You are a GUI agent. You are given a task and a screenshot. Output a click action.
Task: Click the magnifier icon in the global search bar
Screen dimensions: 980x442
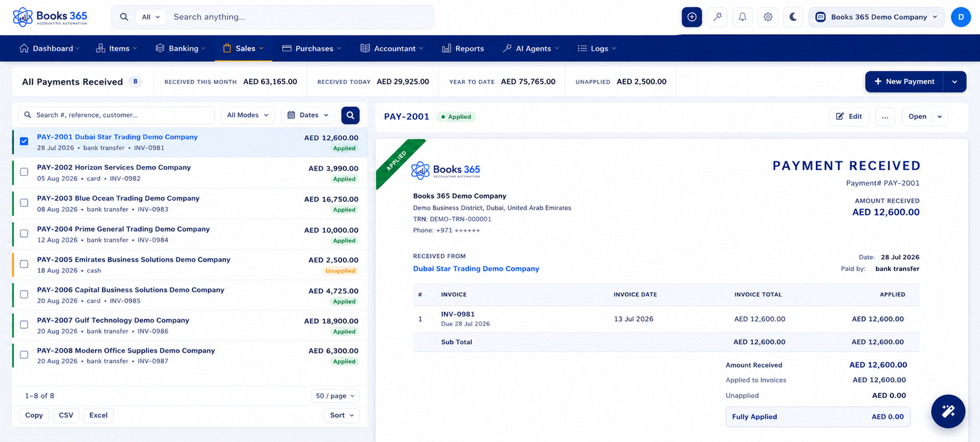click(124, 17)
